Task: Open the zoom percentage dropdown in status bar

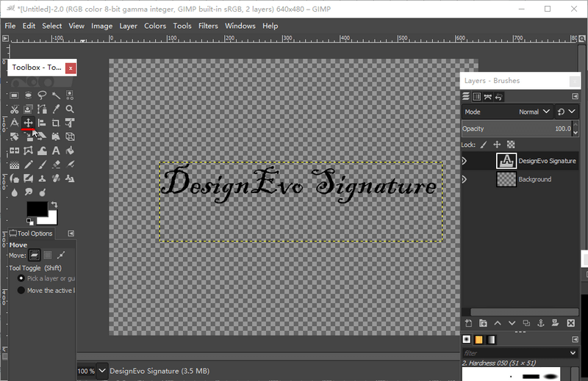Action: (x=102, y=371)
